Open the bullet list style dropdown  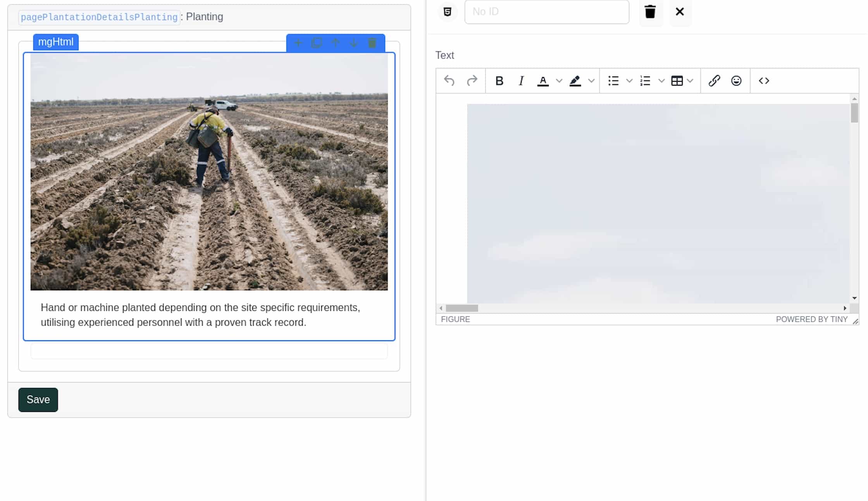(629, 81)
